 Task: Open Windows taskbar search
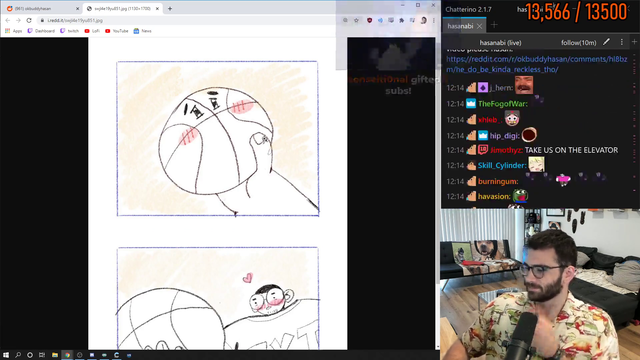(x=18, y=355)
